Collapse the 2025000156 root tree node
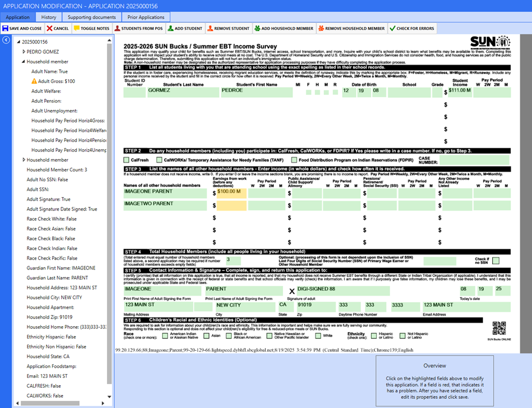 (x=19, y=41)
